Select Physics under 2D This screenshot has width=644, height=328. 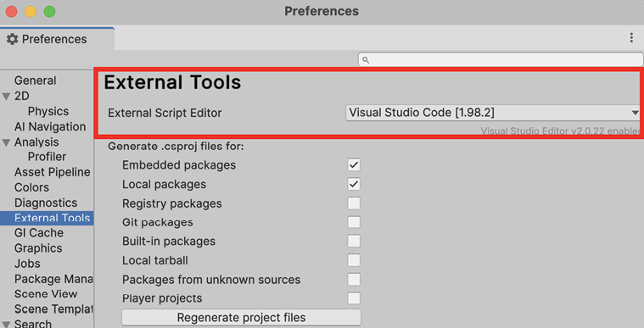coord(48,111)
